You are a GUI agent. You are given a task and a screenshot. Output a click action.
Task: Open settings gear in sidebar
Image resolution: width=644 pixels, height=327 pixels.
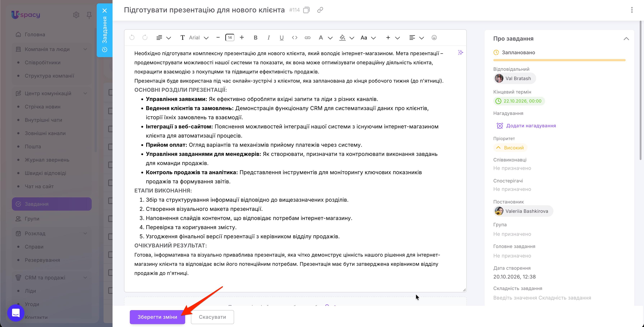coord(76,15)
